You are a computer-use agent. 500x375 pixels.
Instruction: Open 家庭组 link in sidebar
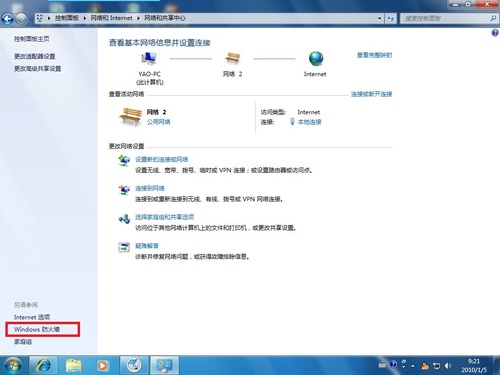click(x=23, y=342)
